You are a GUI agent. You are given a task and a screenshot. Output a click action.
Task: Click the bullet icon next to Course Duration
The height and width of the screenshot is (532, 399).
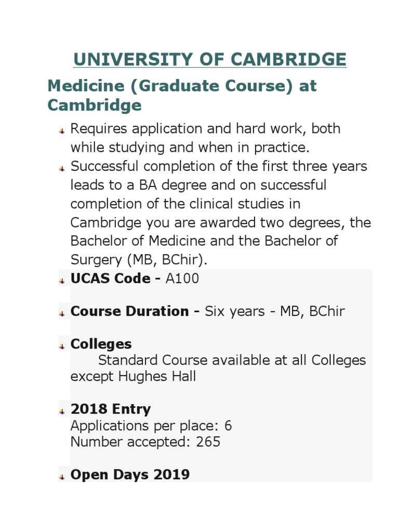click(62, 313)
